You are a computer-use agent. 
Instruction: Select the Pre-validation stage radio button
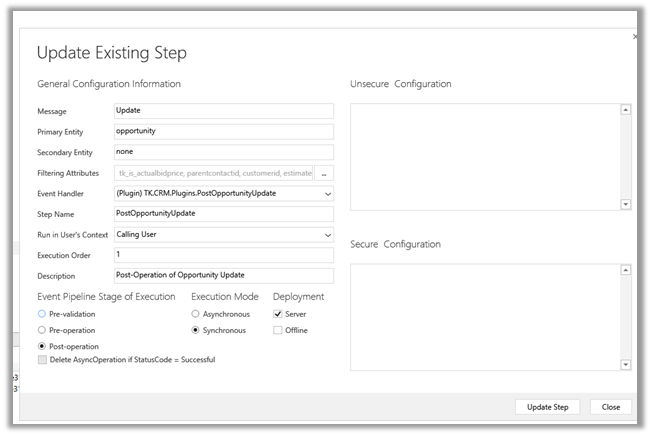(x=42, y=314)
